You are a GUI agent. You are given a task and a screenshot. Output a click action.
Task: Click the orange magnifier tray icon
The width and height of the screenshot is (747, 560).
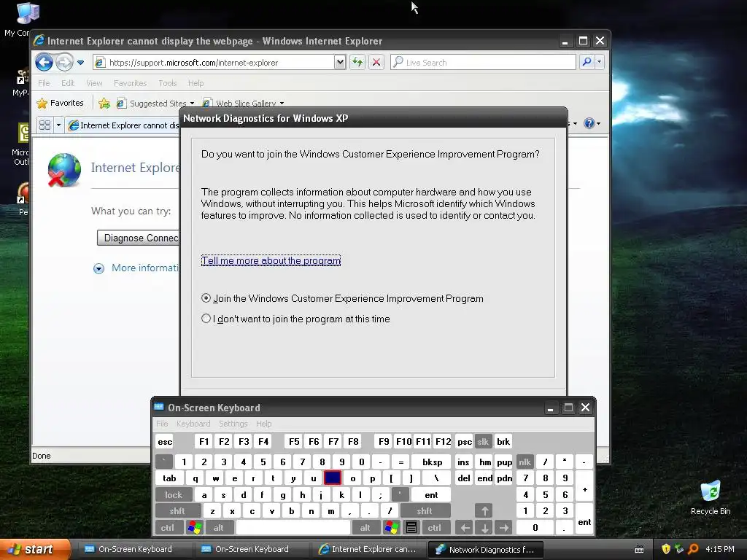693,549
